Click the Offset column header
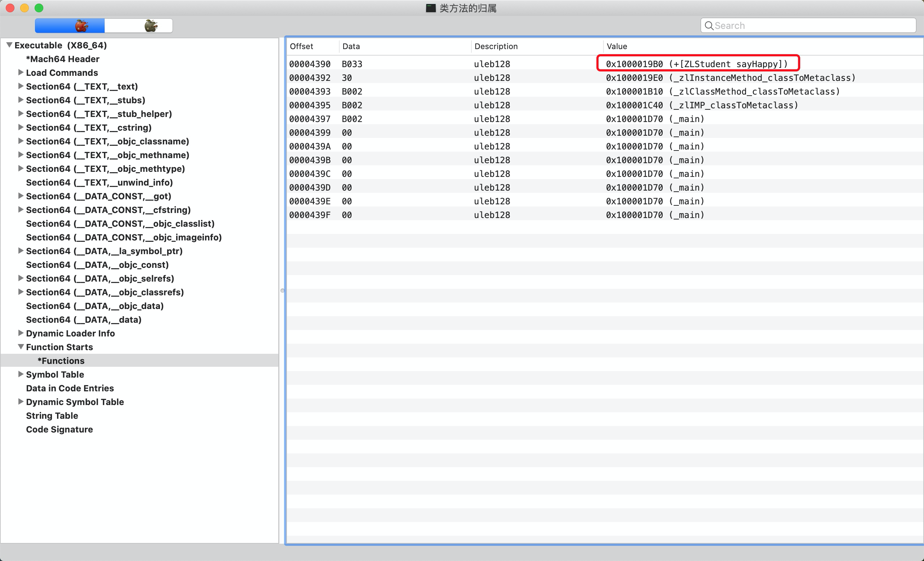This screenshot has width=924, height=561. (301, 46)
